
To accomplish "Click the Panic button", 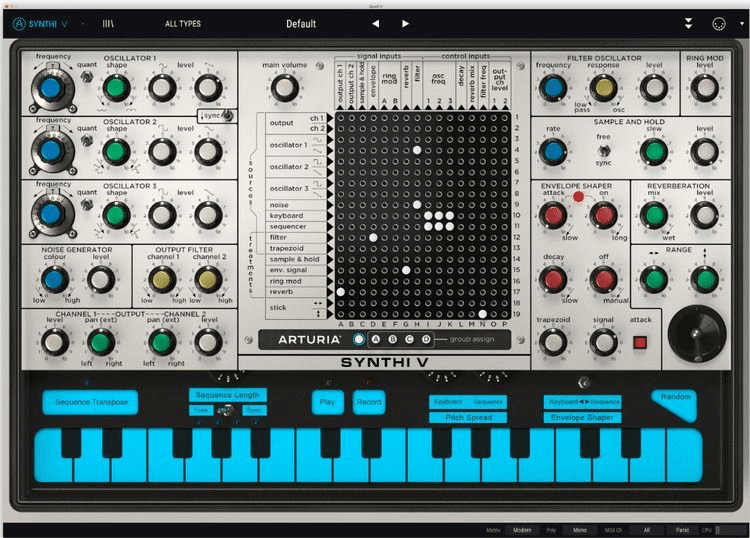I will (x=683, y=530).
